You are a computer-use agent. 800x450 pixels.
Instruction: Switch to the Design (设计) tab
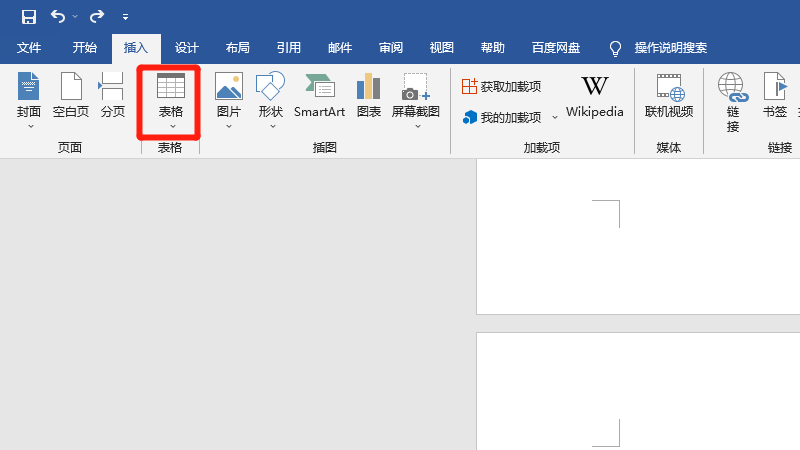tap(187, 48)
